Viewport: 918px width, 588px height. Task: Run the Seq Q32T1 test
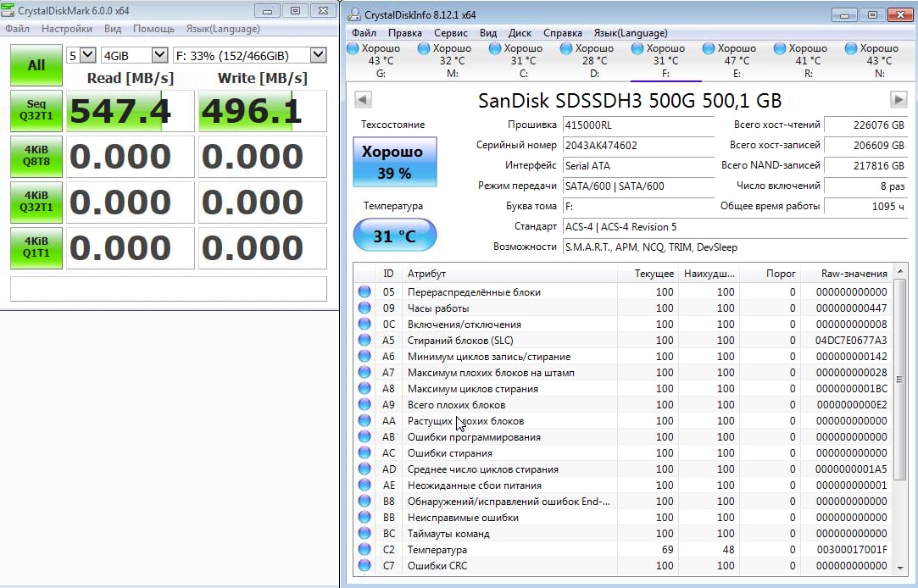tap(36, 111)
